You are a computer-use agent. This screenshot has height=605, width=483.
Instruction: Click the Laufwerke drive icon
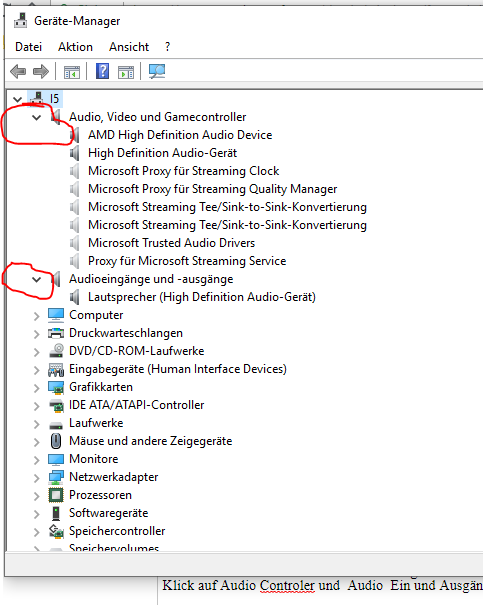click(x=56, y=425)
